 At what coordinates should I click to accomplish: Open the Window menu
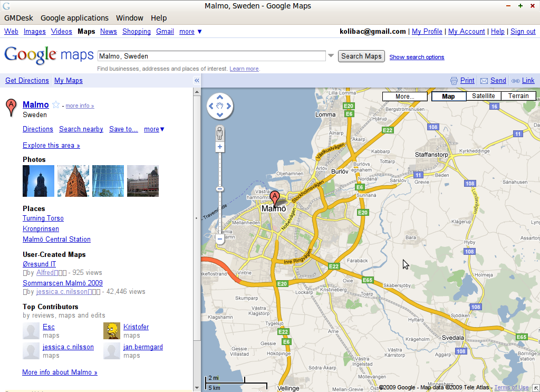[130, 18]
